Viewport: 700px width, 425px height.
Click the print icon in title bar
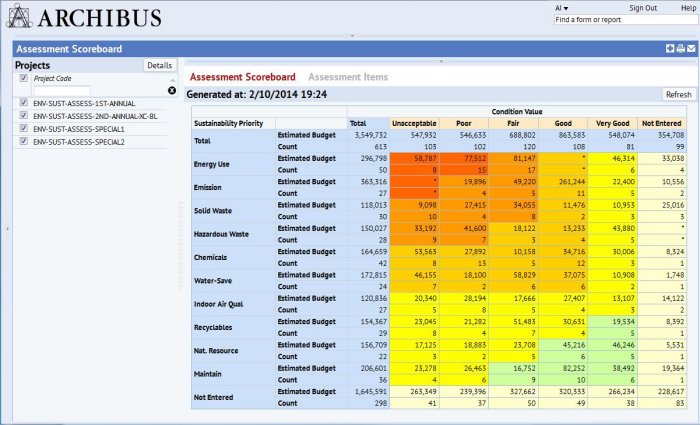[681, 48]
